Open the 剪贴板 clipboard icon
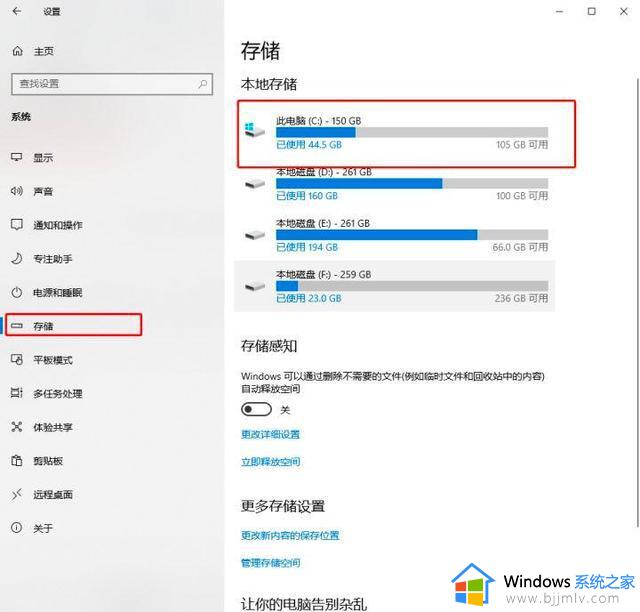This screenshot has height=612, width=640. click(17, 461)
